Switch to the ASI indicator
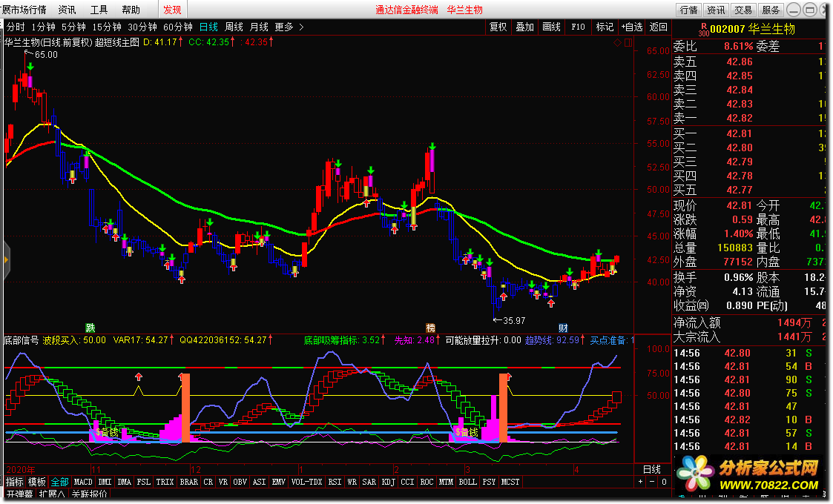This screenshot has height=504, width=833. pyautogui.click(x=260, y=482)
